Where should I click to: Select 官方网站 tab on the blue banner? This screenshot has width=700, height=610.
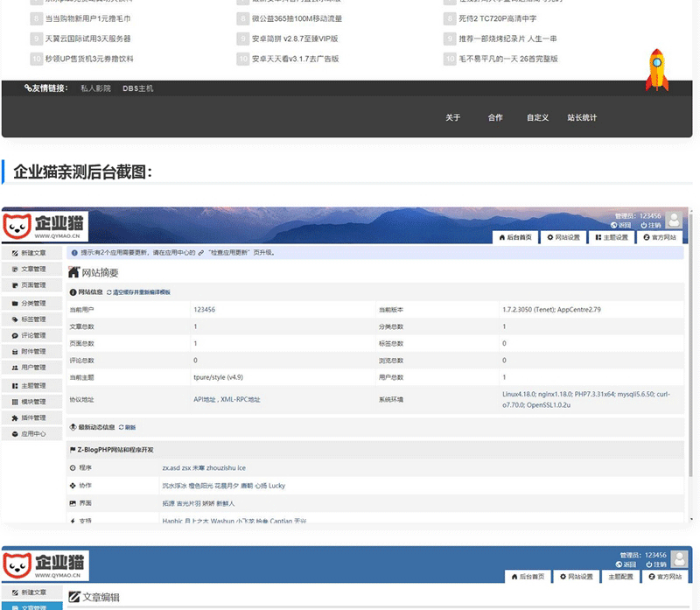(x=665, y=577)
